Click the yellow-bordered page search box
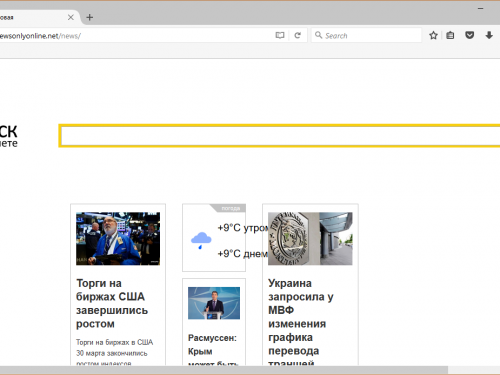 [279, 136]
